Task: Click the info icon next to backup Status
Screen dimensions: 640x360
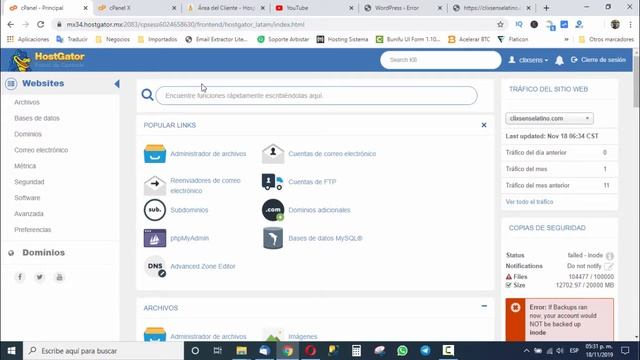Action: coord(610,256)
